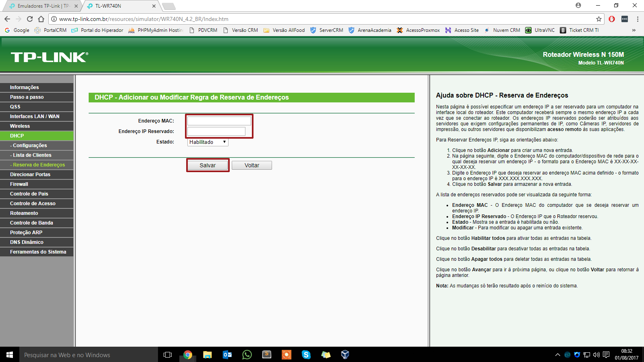Viewport: 644px width, 362px height.
Task: Launch Skype from the taskbar
Action: point(306,355)
